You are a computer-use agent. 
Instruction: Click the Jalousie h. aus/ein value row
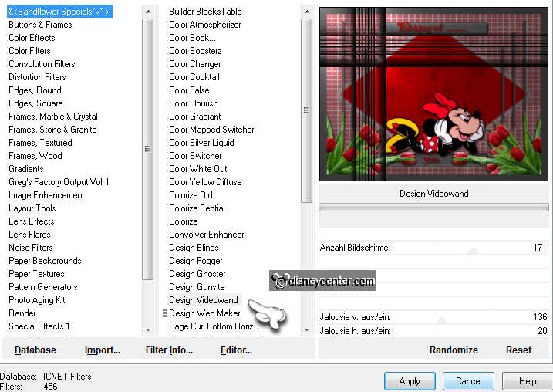[433, 331]
